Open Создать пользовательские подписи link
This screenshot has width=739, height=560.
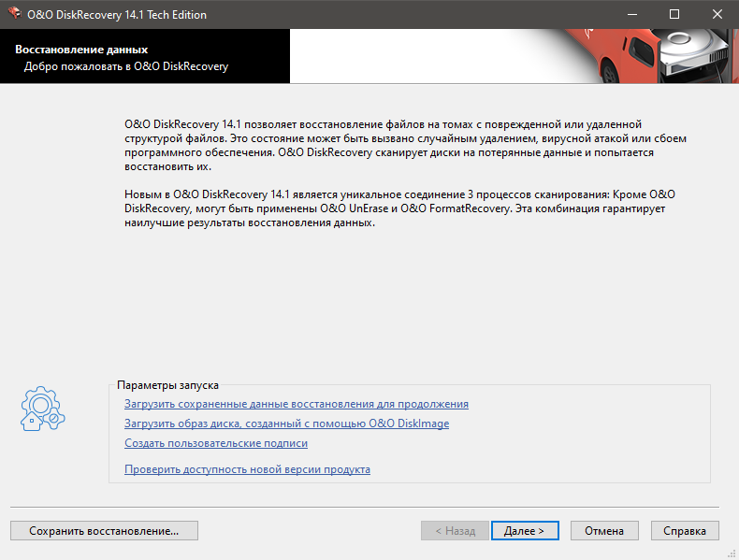pyautogui.click(x=216, y=443)
